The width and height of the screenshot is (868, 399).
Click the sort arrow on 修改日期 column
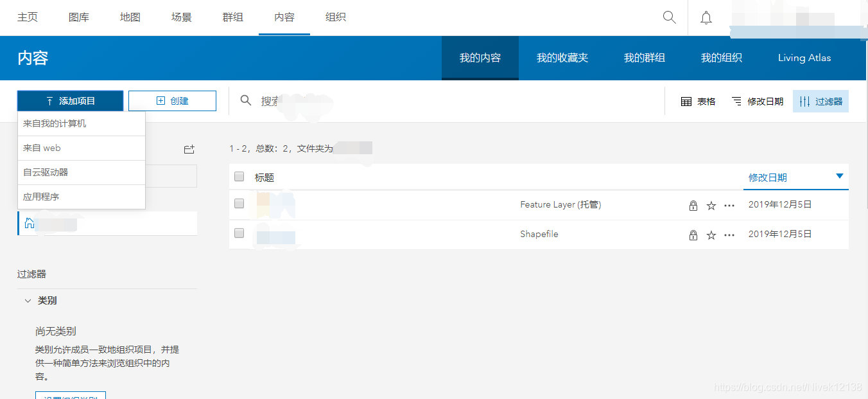tap(839, 176)
